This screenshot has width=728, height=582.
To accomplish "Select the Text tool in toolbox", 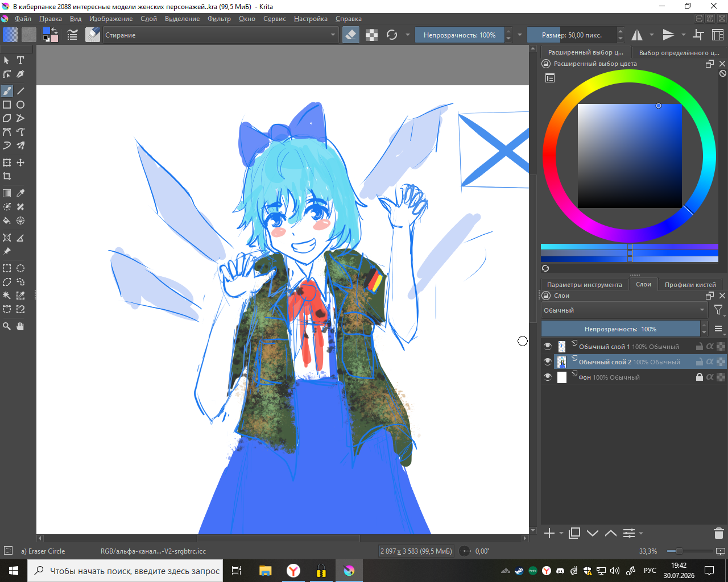I will coord(20,60).
